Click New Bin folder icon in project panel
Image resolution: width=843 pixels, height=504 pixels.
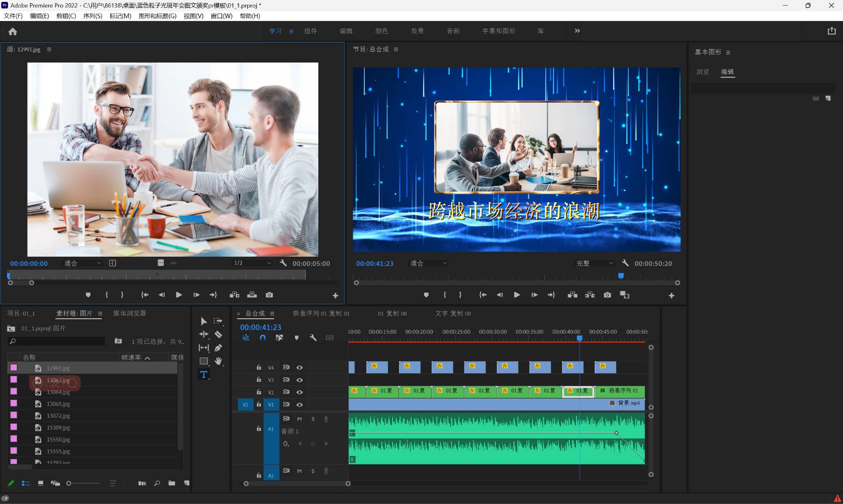click(x=172, y=483)
